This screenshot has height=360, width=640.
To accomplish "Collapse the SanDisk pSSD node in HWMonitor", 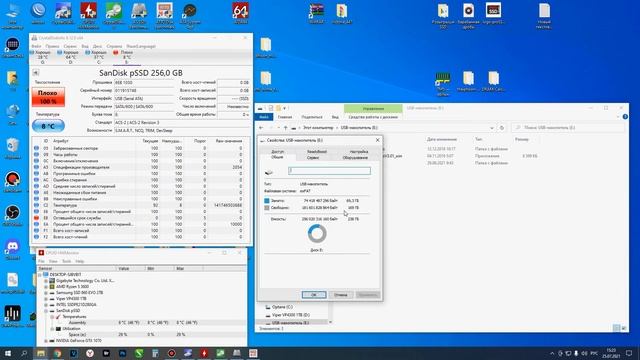I will [x=46, y=311].
